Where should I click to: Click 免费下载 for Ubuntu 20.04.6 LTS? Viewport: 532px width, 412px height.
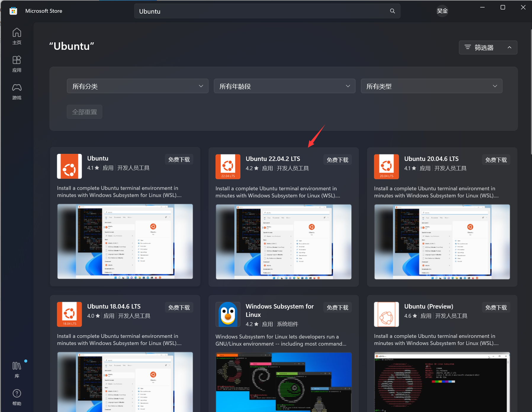coord(496,160)
